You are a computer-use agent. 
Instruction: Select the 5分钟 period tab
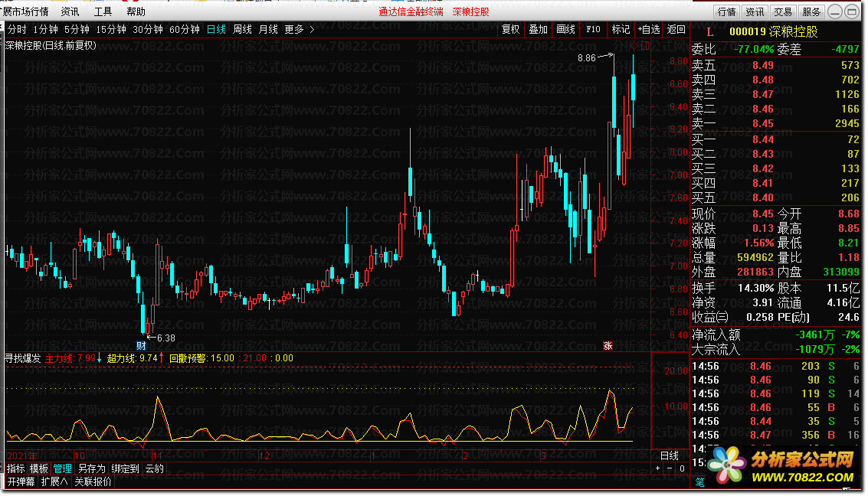[x=77, y=29]
